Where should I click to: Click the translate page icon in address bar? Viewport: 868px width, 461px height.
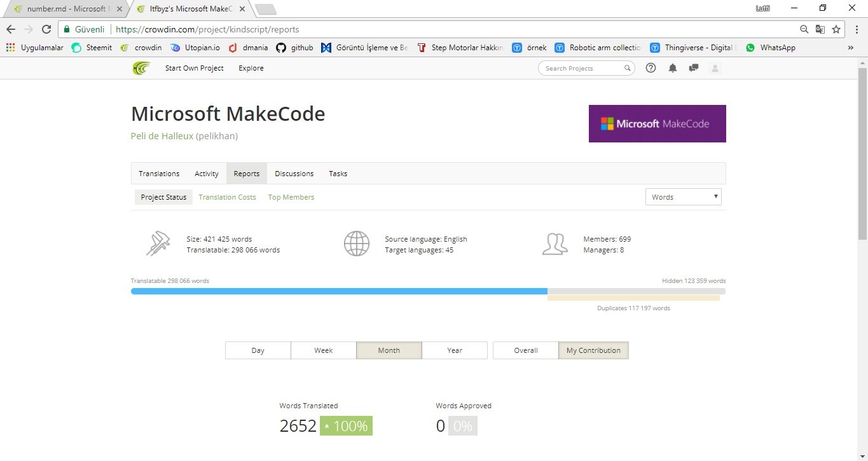tap(820, 29)
